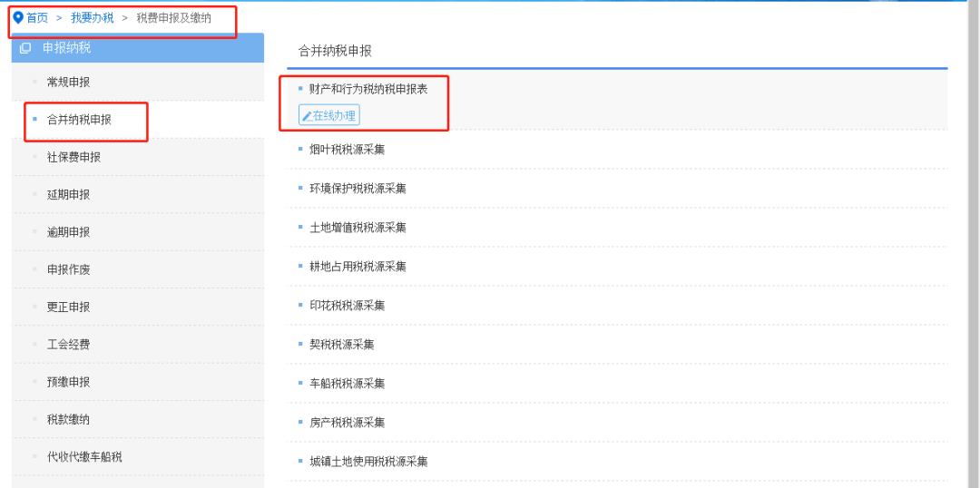Open 延期申报 sidebar item
980x488 pixels.
tap(69, 194)
